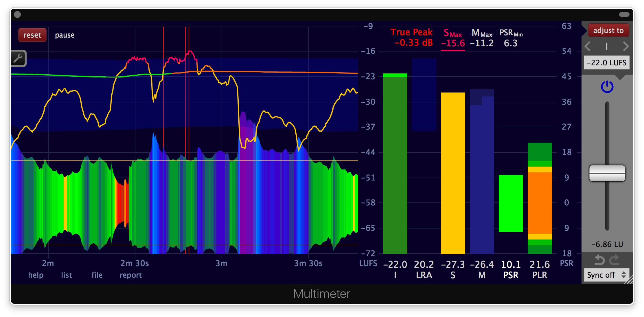Open the Sync off dropdown
Viewport: 644px width, 317px height.
click(606, 275)
